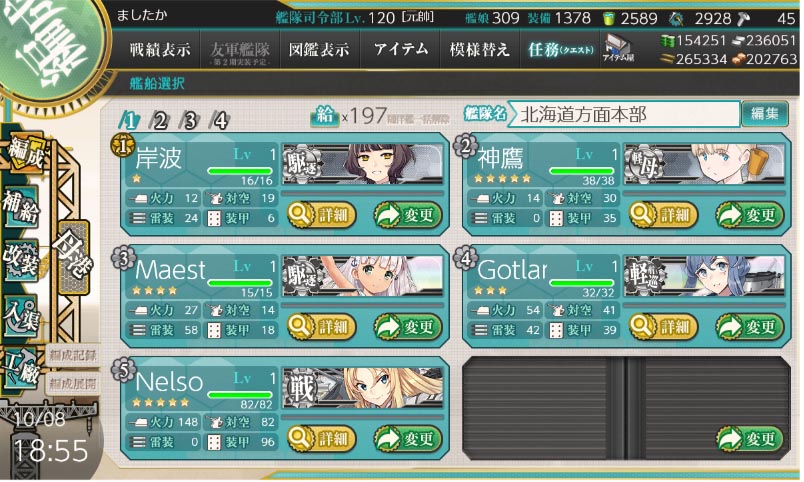Open the 入渠 (docking) sidebar icon
This screenshot has height=482, width=804.
click(x=22, y=316)
